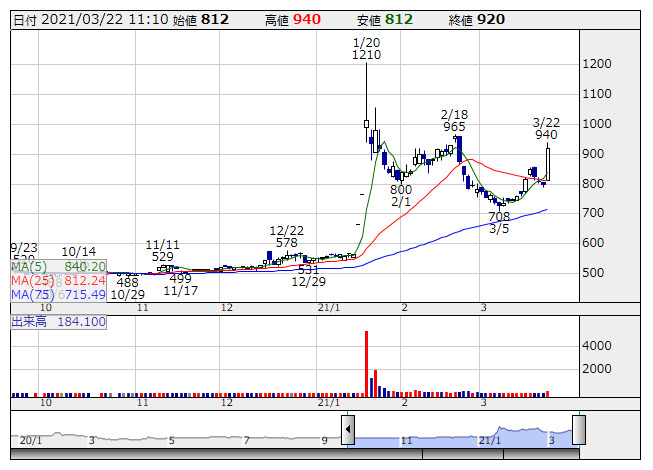Click the 708 3/5 low label
Image resolution: width=653 pixels, height=470 pixels.
coord(499,223)
